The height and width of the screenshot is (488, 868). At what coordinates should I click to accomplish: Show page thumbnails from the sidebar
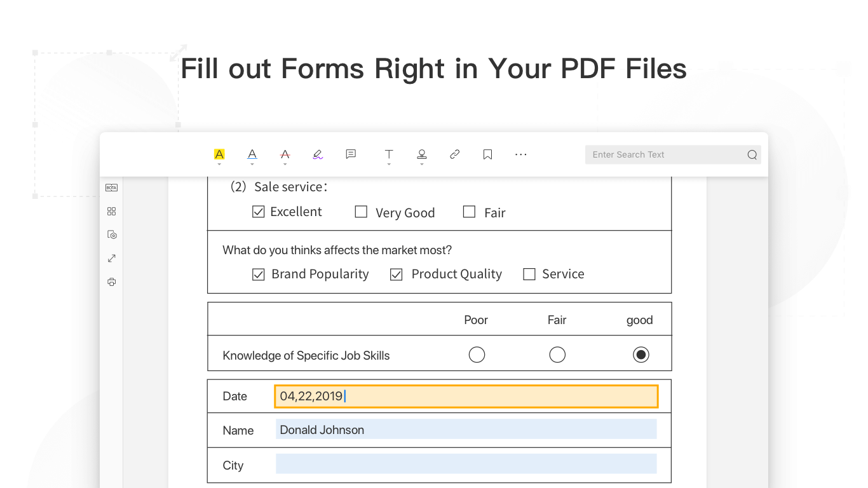112,211
